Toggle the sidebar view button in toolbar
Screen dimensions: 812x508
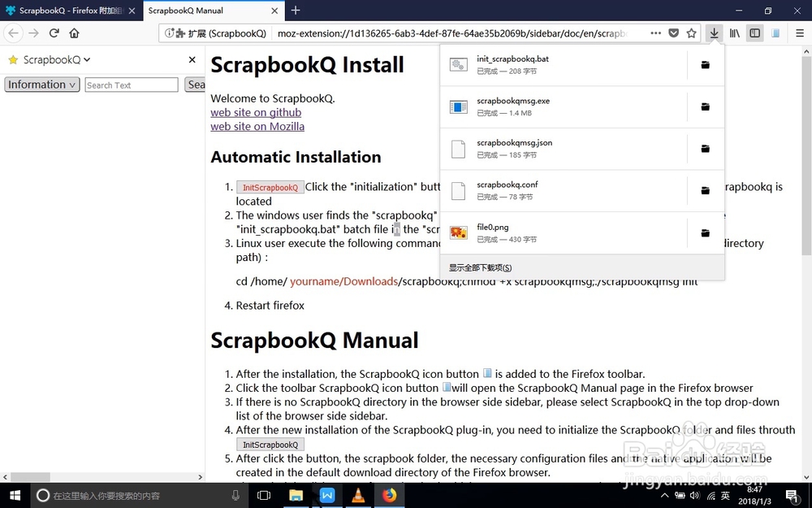[x=755, y=33]
